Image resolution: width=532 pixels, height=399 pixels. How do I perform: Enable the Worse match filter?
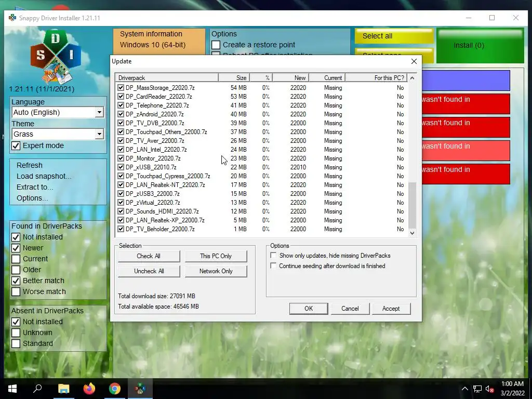point(16,291)
